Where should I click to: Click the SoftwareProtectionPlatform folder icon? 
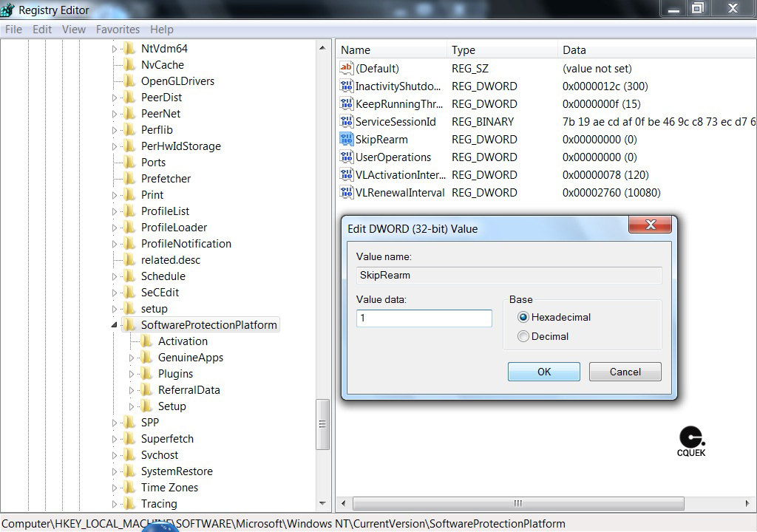pyautogui.click(x=129, y=324)
